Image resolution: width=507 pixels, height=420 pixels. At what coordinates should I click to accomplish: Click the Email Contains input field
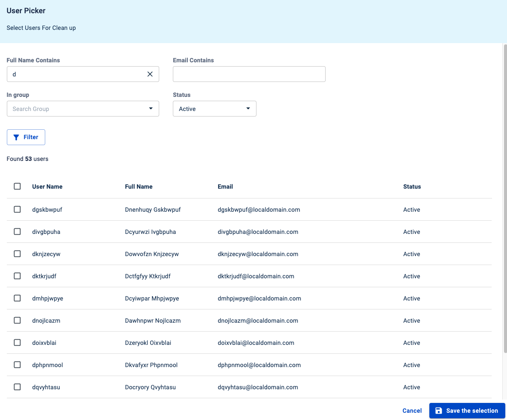249,74
